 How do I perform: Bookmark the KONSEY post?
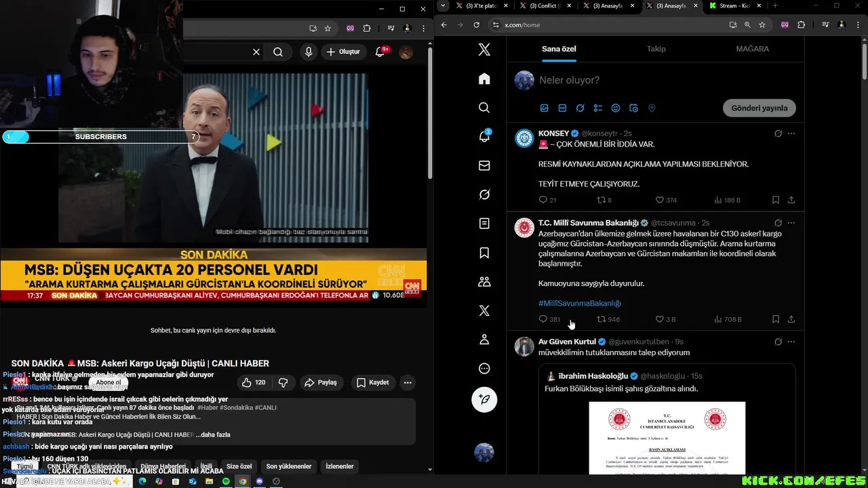click(776, 200)
